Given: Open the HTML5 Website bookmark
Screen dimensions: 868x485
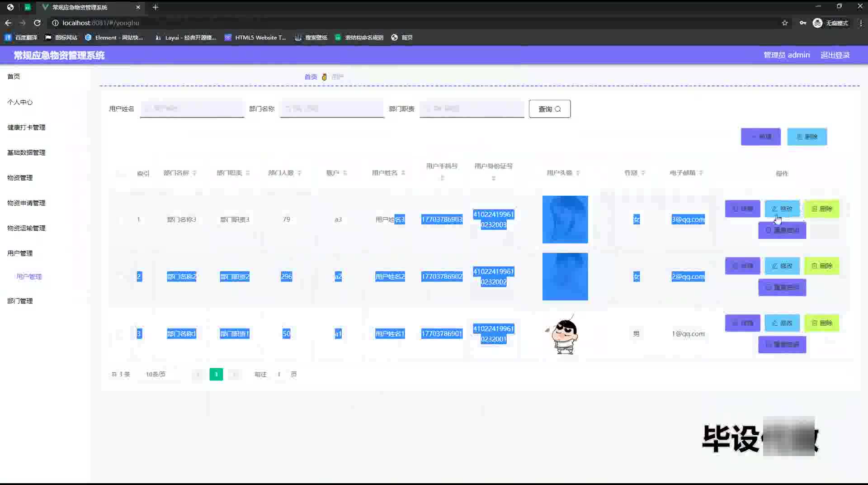Looking at the screenshot, I should click(x=256, y=38).
